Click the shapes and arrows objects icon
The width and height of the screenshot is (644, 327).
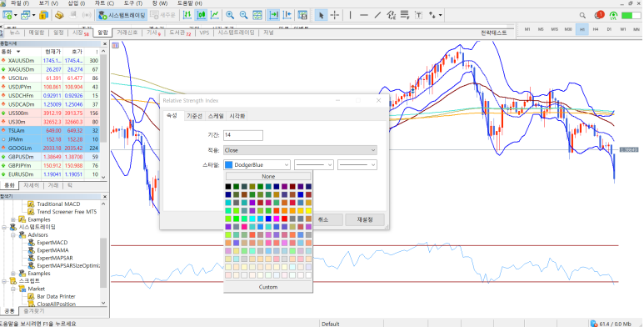[x=432, y=15]
